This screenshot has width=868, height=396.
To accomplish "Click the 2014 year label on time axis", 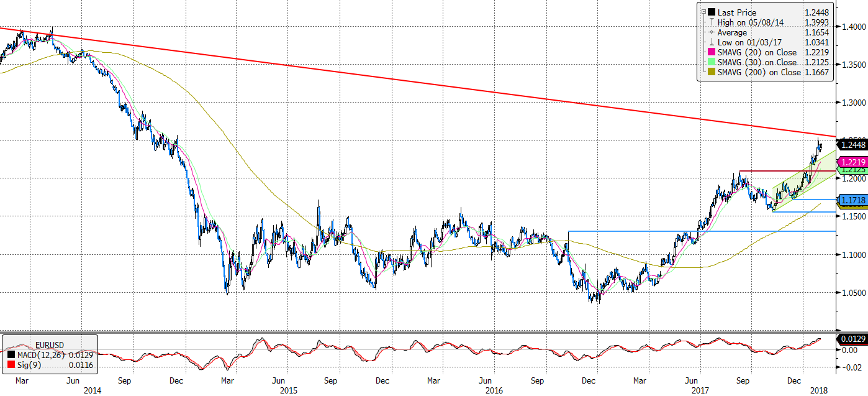I will 92,390.
